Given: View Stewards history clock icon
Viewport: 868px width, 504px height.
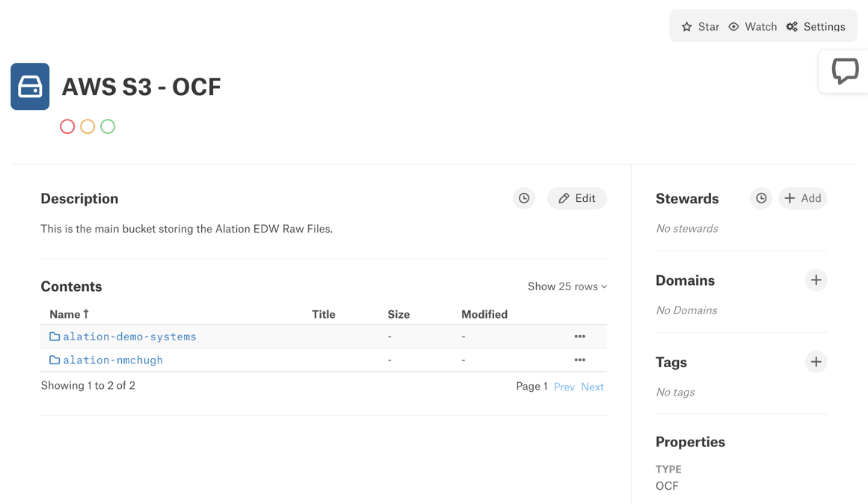Looking at the screenshot, I should pyautogui.click(x=761, y=198).
